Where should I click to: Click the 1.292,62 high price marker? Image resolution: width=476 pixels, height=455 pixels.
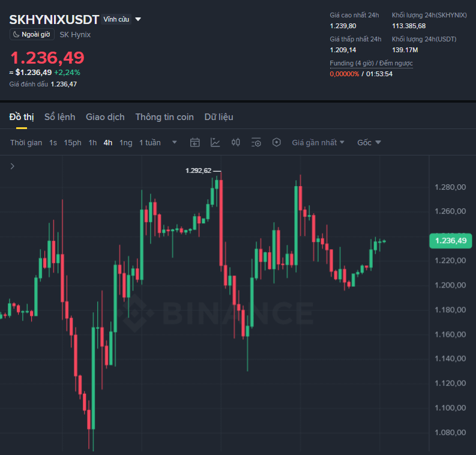pos(198,170)
